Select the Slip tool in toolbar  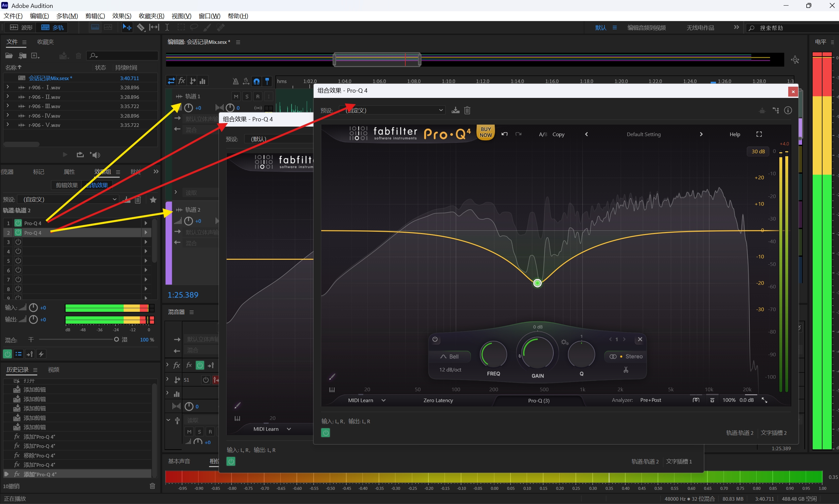tap(154, 27)
